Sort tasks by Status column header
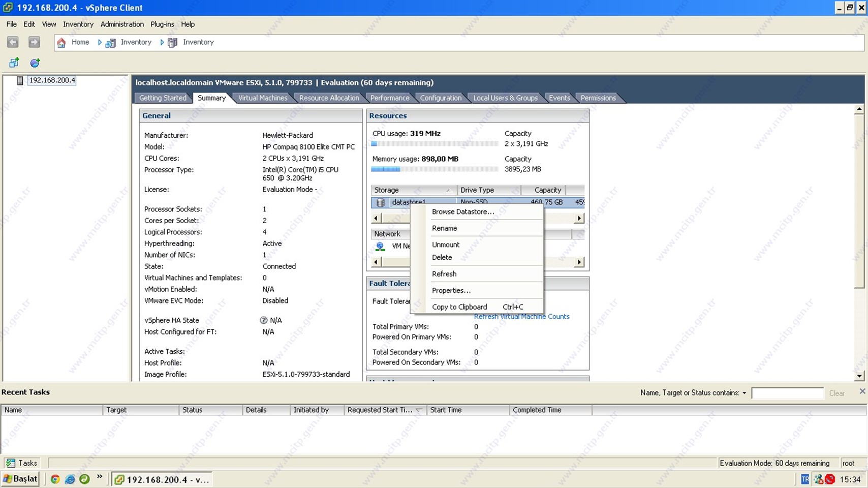The height and width of the screenshot is (488, 868). (210, 410)
